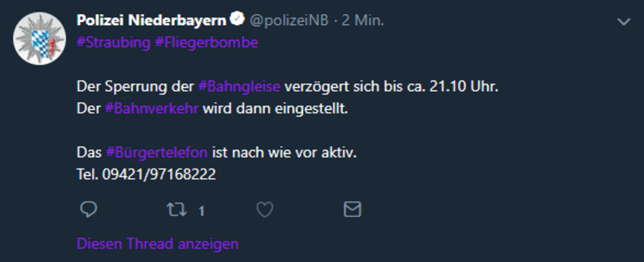Select the #Bahngleise hashtag
The image size is (644, 262).
click(239, 87)
